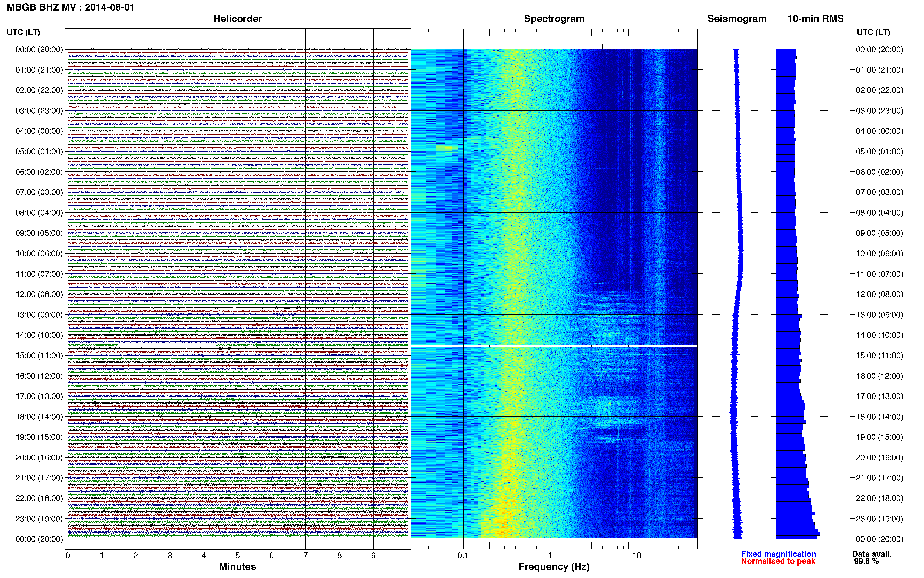Select left time label '18:00 (14:00)'

tap(39, 417)
